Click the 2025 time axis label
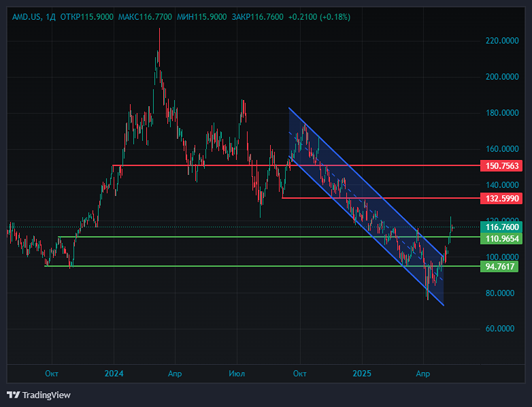Image resolution: width=532 pixels, height=407 pixels. [x=362, y=374]
